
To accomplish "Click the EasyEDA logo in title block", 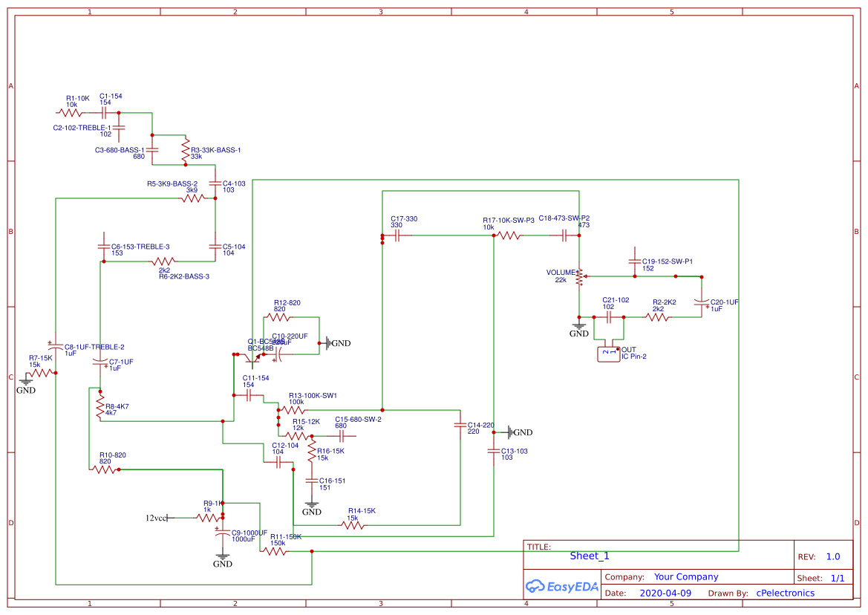I will pos(562,587).
